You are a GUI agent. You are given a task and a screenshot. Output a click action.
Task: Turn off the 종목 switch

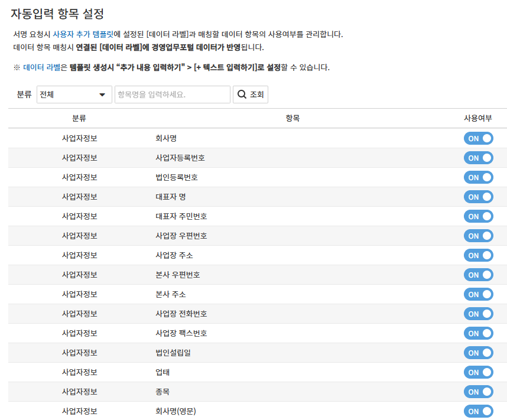[478, 392]
